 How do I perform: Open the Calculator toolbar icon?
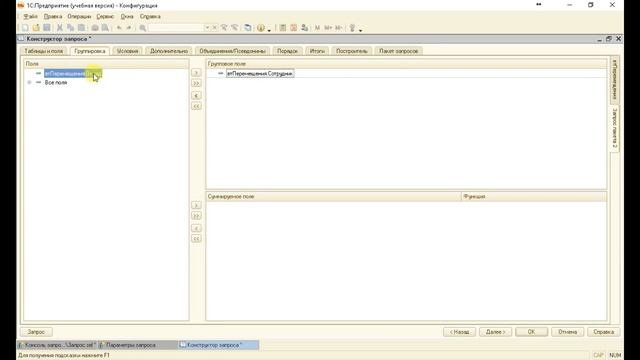[x=282, y=28]
